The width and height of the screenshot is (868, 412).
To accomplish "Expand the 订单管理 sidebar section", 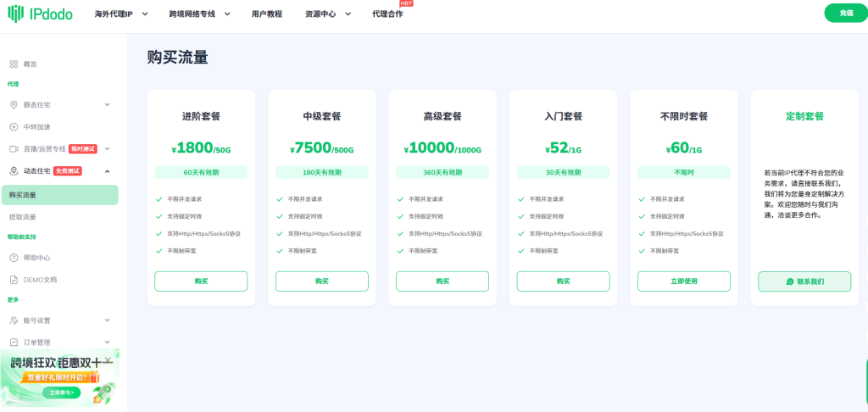I will click(x=107, y=342).
